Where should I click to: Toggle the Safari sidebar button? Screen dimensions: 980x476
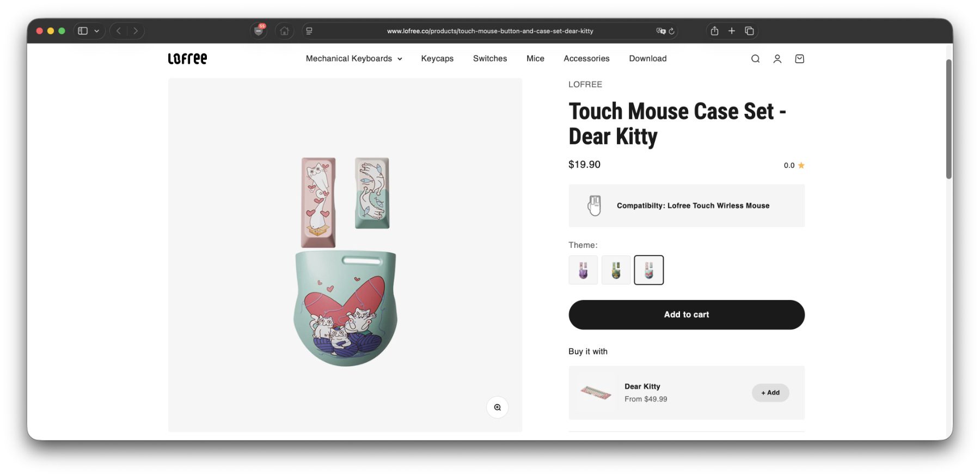pos(83,31)
